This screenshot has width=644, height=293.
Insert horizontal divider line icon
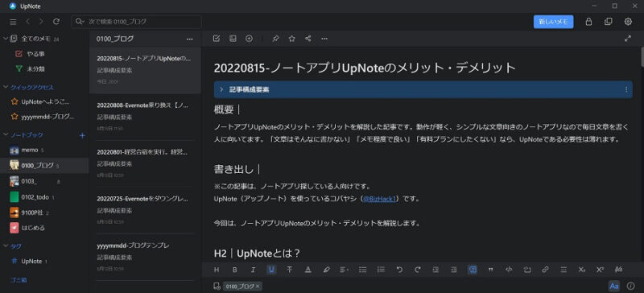(x=564, y=270)
